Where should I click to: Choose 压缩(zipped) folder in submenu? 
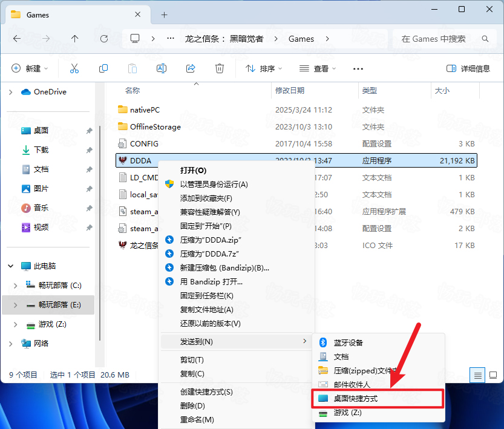pos(378,370)
